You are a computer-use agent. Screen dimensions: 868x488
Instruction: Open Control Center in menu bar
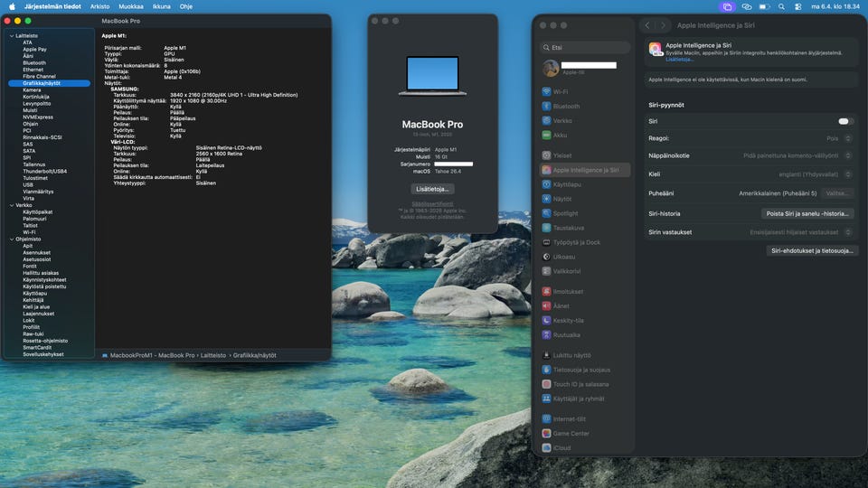tap(797, 6)
